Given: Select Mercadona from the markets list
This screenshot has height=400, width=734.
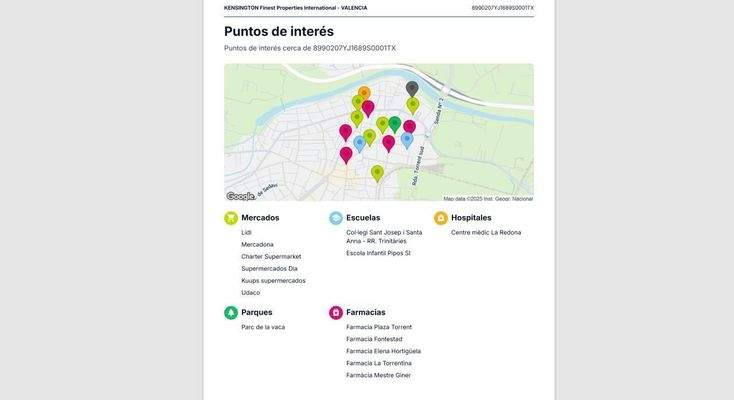Looking at the screenshot, I should [x=257, y=245].
